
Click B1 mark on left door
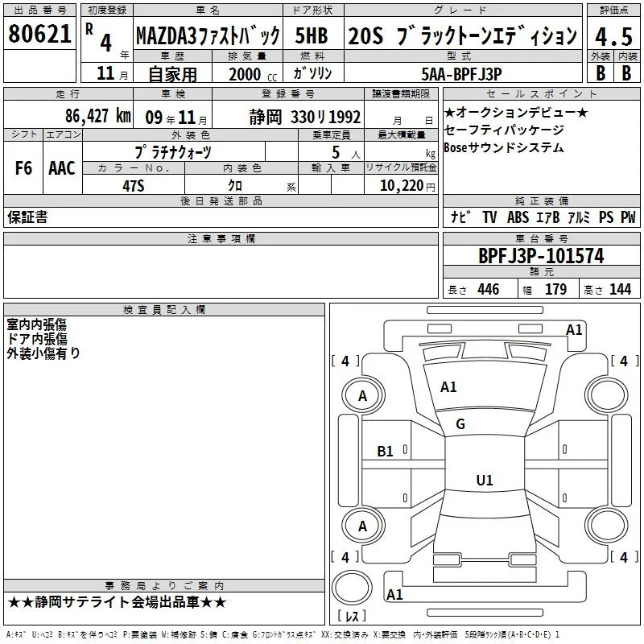pos(386,452)
